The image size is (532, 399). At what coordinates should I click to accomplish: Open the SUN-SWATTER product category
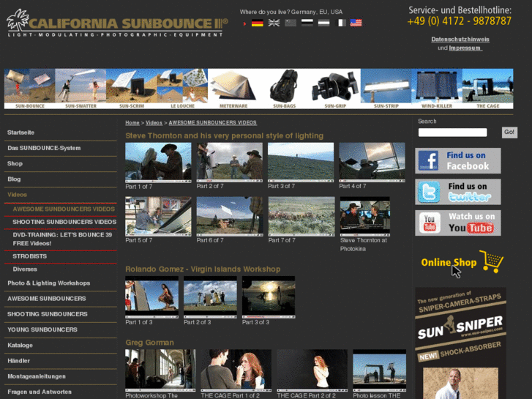(x=80, y=89)
